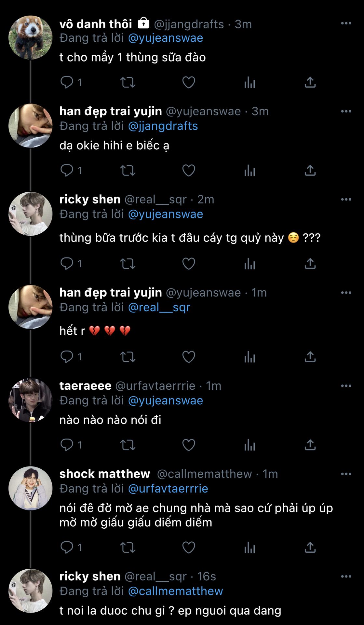Share shock matthew's tweet
The image size is (364, 625).
(310, 548)
